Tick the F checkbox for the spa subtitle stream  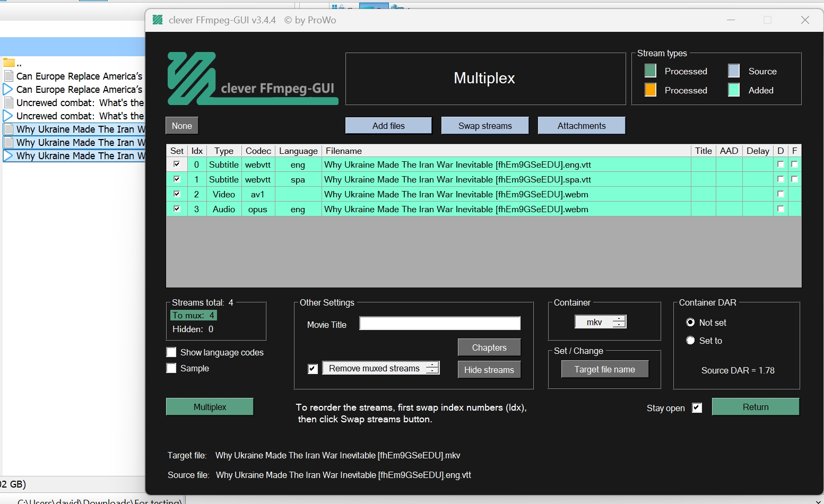794,179
